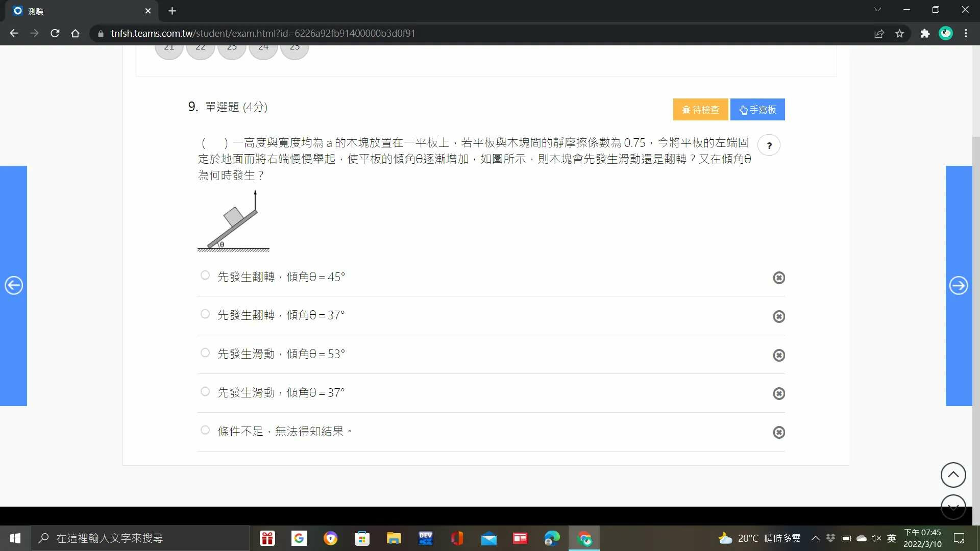Select option 條件不足，無法得知結果
Screen dimensions: 980x551
pyautogui.click(x=205, y=430)
